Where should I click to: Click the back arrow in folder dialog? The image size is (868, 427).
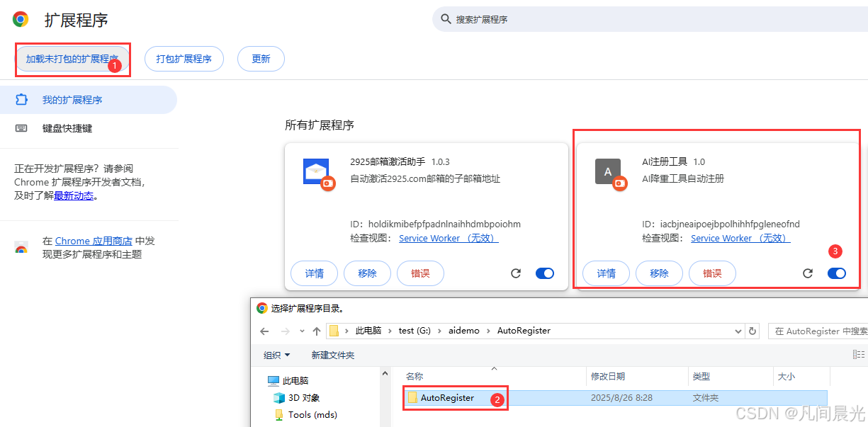coord(264,331)
